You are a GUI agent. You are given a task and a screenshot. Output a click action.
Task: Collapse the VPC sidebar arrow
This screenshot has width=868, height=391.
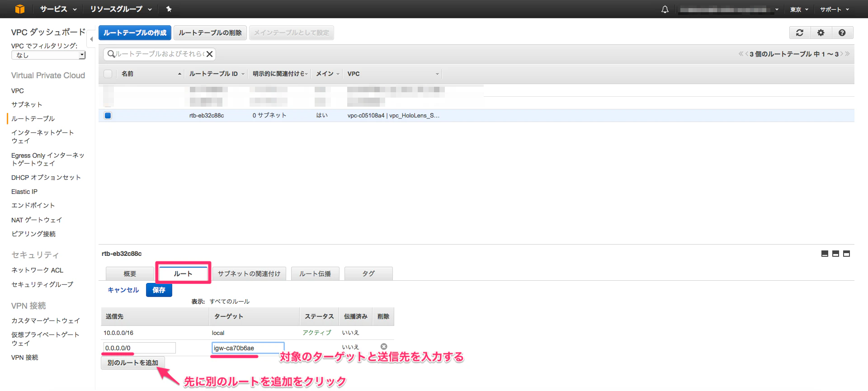tap(91, 39)
